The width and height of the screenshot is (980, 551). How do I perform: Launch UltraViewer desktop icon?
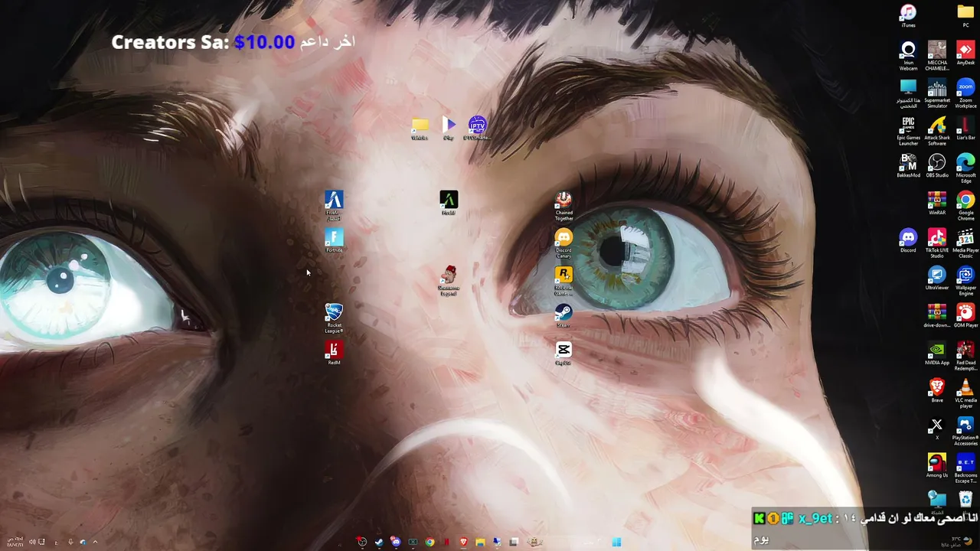coord(937,279)
